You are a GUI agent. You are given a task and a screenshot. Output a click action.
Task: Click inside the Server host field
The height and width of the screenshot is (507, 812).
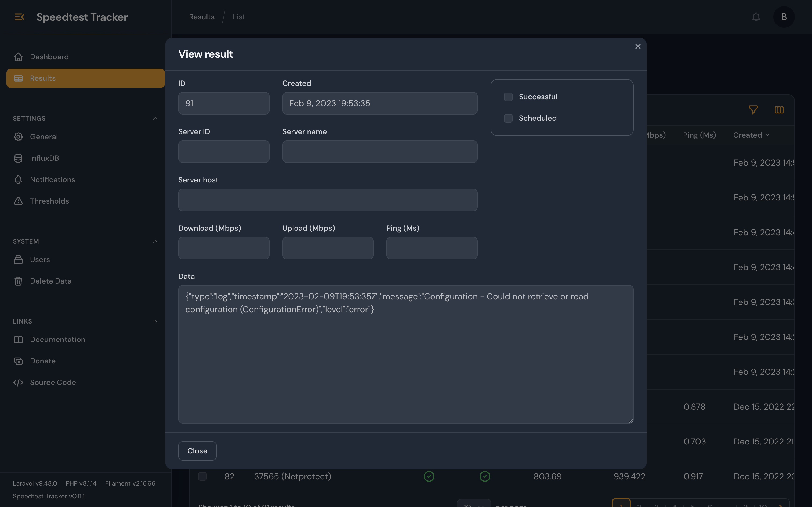pyautogui.click(x=328, y=200)
